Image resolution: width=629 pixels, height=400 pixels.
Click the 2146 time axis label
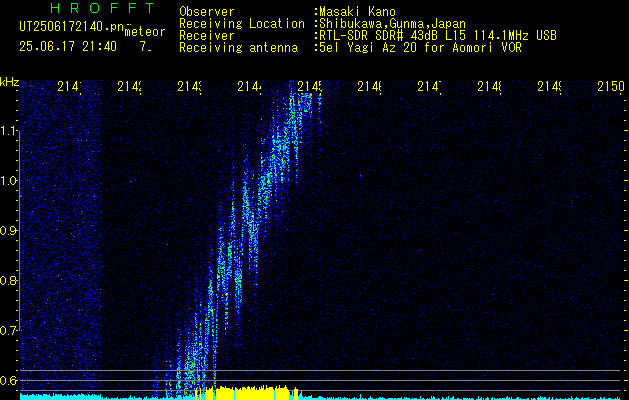click(370, 86)
